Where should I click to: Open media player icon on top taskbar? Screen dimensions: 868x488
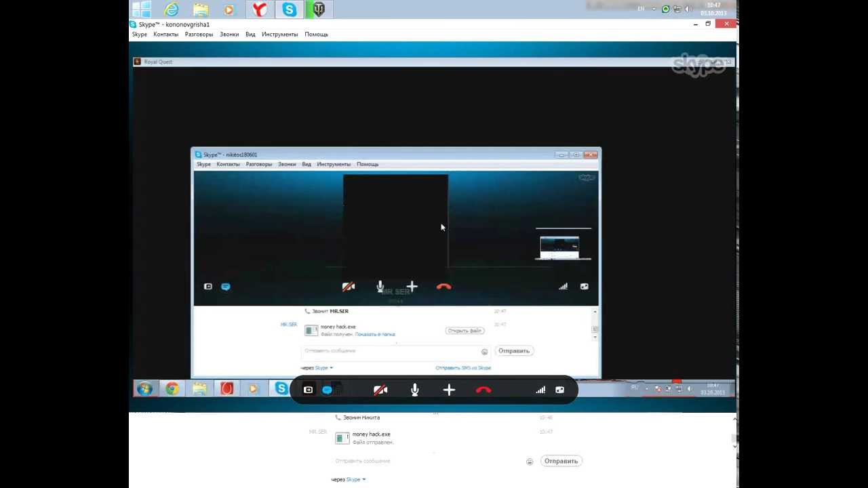[229, 9]
